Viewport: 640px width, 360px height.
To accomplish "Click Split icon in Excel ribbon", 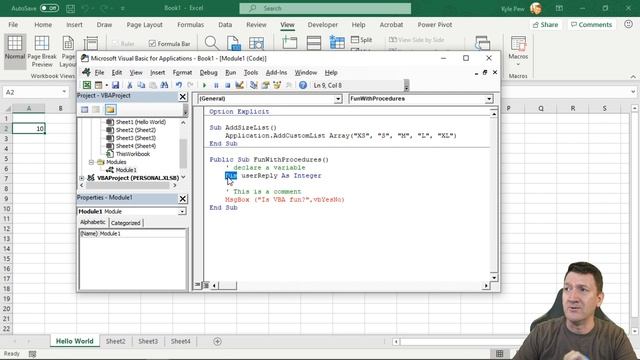I will pyautogui.click(x=362, y=40).
